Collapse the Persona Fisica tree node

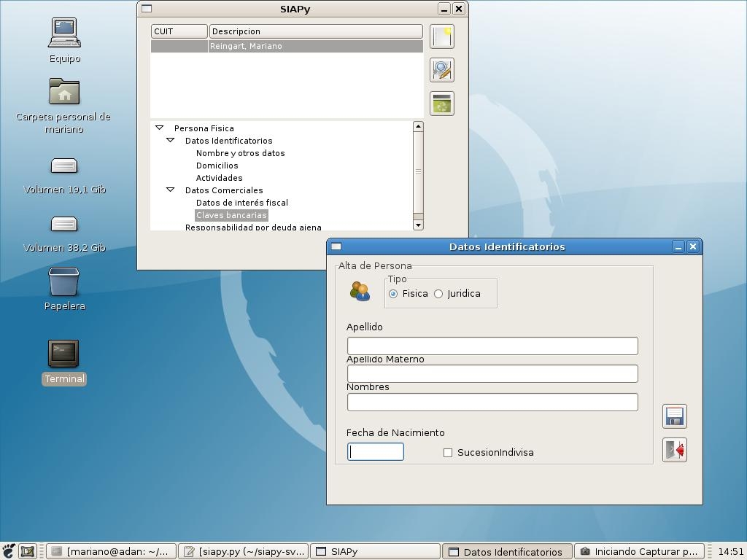click(159, 128)
